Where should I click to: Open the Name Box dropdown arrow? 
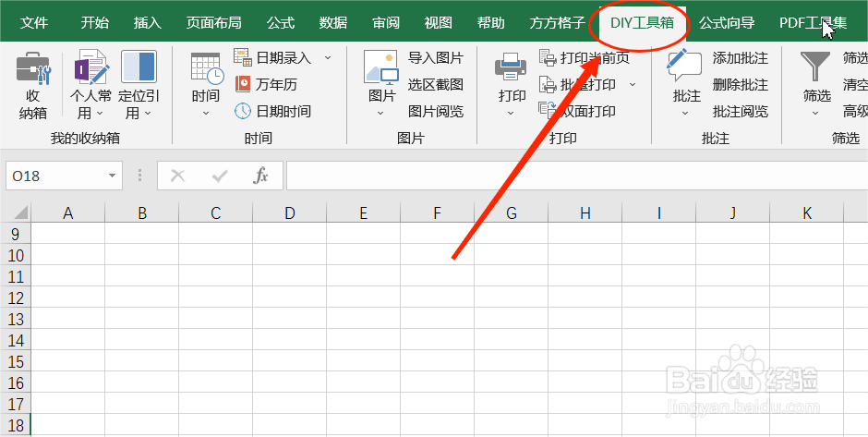[x=113, y=176]
